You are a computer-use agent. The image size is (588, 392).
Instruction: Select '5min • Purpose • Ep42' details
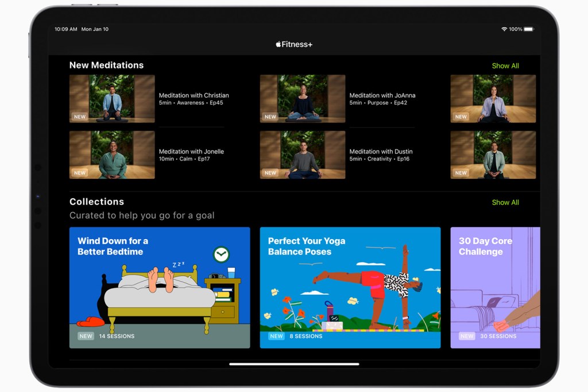[x=378, y=103]
